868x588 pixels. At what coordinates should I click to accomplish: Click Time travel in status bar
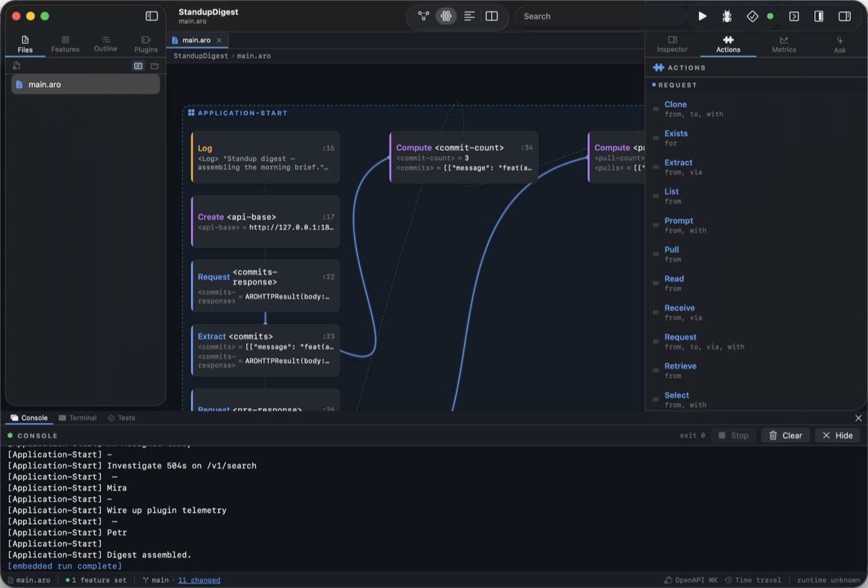click(x=753, y=580)
